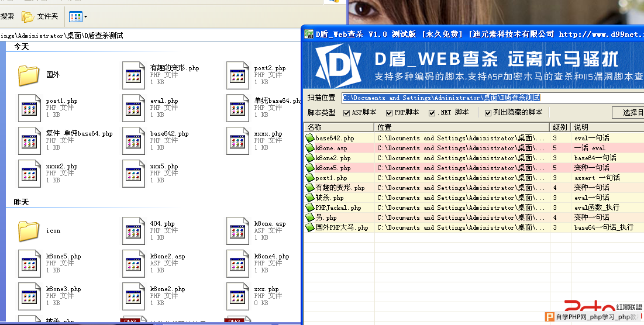The width and height of the screenshot is (644, 325).
Task: Select the xxxx2.php file icon
Action: 29,174
